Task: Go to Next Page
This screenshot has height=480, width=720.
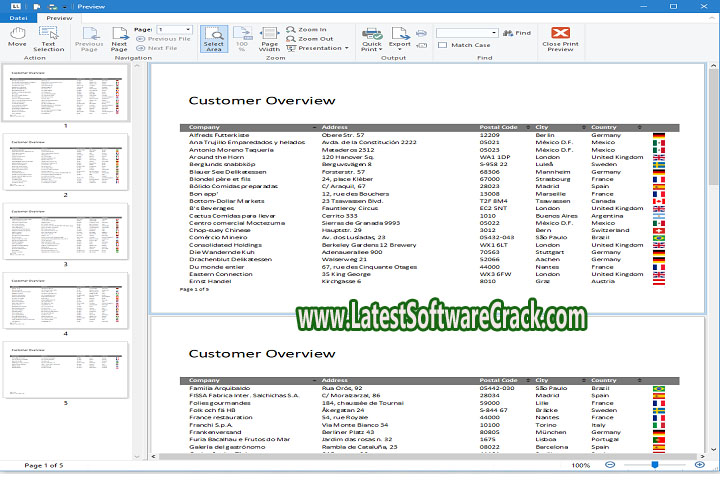Action: pos(119,39)
